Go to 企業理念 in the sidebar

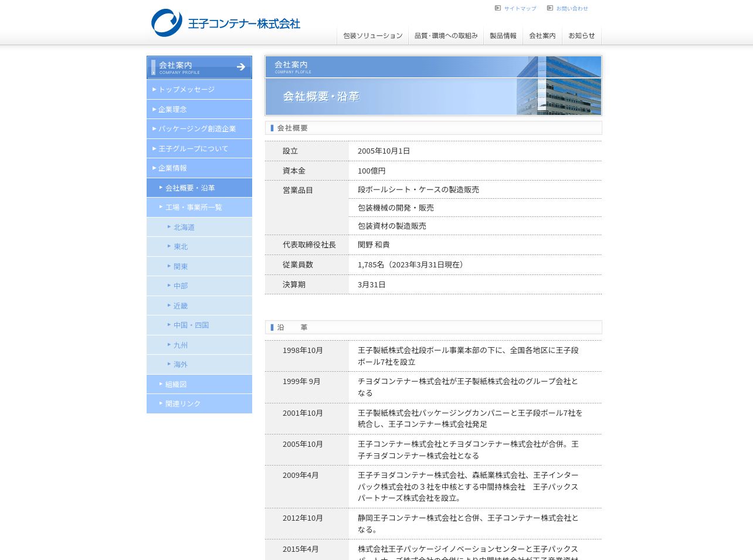click(199, 109)
